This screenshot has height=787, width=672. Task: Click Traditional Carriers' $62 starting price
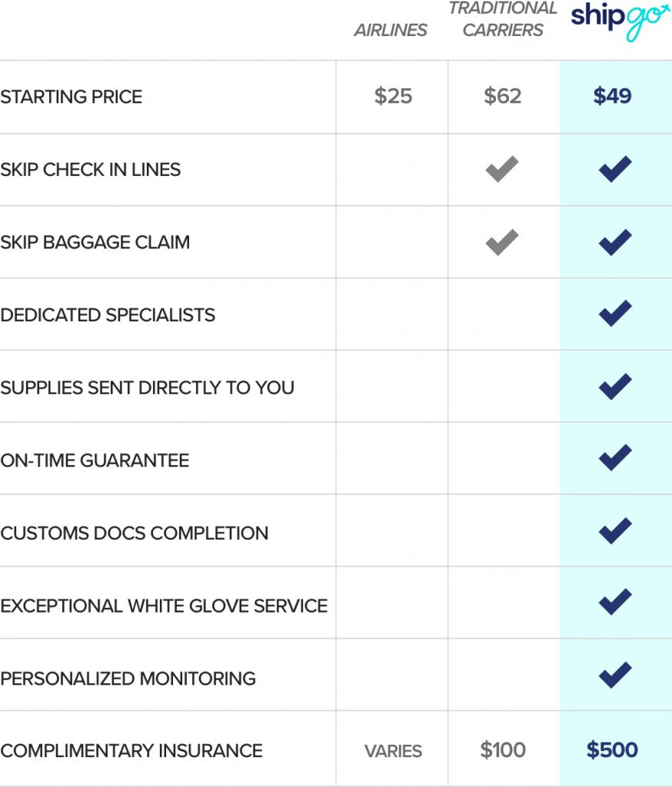[503, 96]
